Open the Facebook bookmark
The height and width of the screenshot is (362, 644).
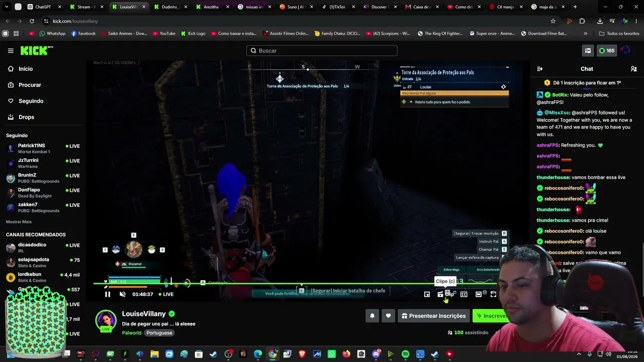click(x=84, y=34)
